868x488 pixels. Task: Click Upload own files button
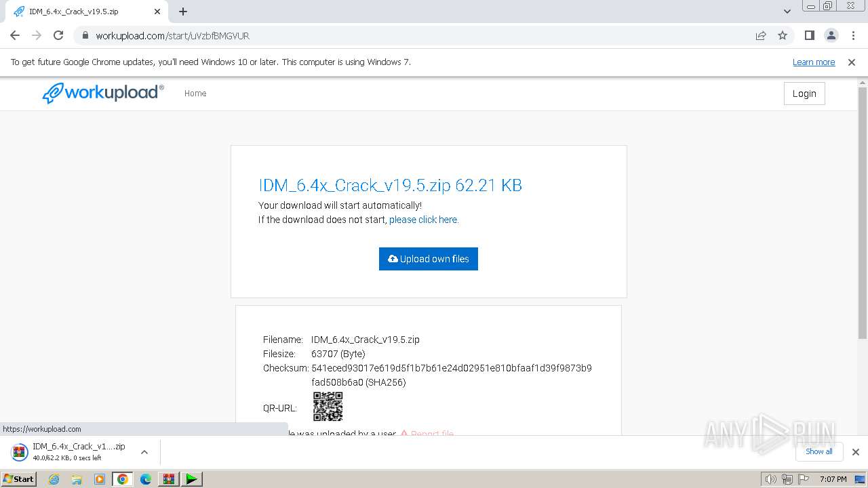(x=429, y=259)
